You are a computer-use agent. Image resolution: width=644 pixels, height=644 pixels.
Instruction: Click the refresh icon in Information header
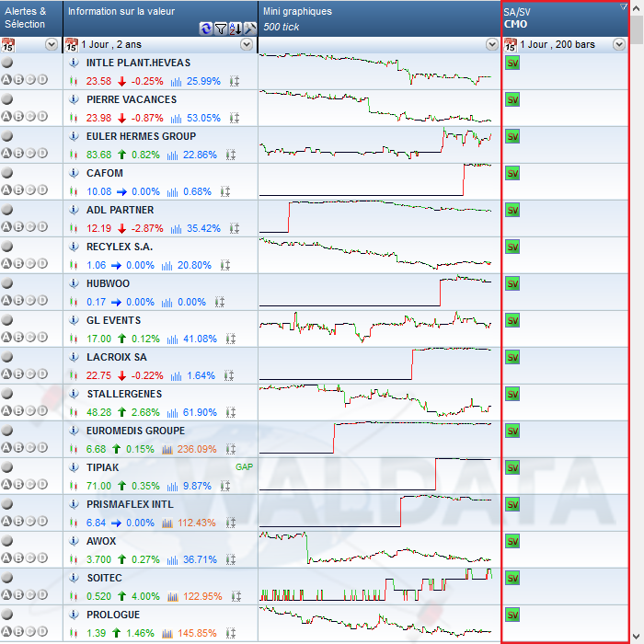(x=206, y=29)
